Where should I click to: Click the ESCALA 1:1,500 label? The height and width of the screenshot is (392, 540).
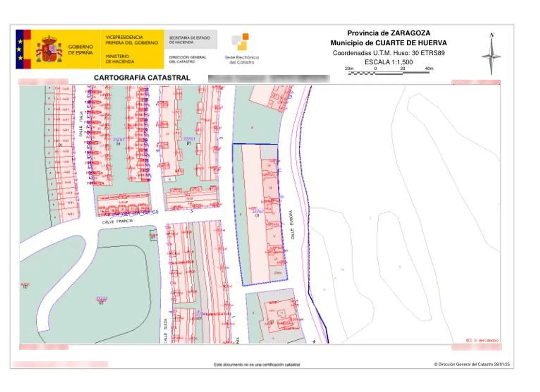click(388, 62)
